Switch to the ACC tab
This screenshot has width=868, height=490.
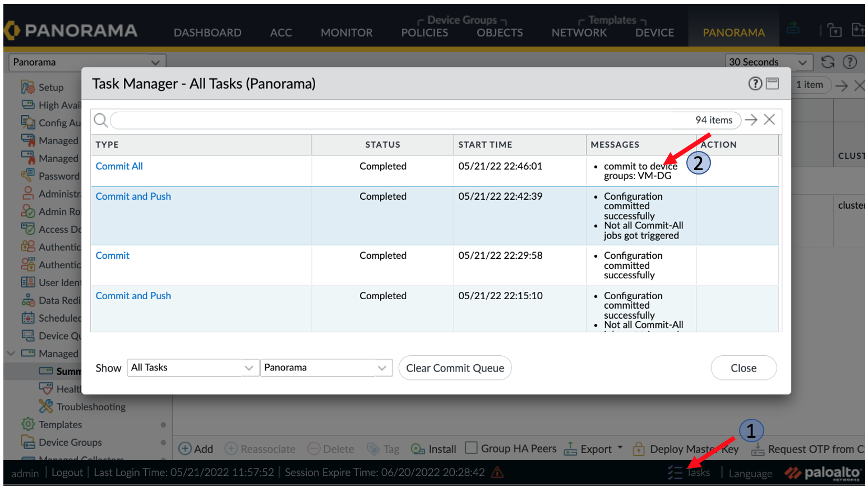(281, 33)
